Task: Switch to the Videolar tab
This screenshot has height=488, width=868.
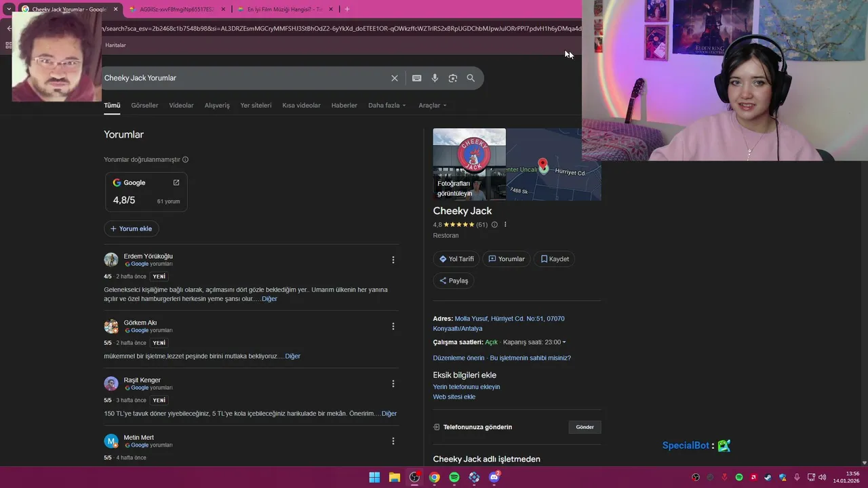Action: tap(181, 105)
